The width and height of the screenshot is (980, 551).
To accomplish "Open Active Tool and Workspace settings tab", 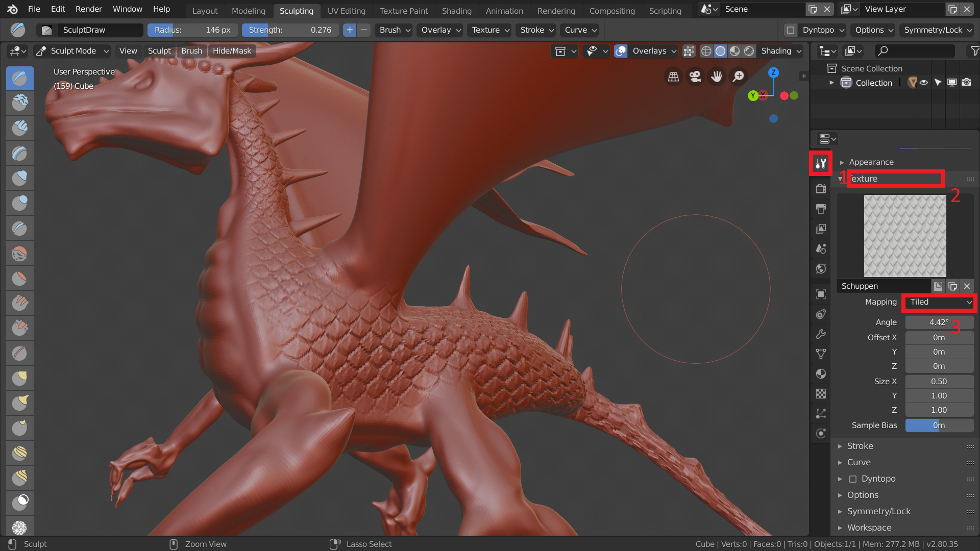I will (821, 163).
